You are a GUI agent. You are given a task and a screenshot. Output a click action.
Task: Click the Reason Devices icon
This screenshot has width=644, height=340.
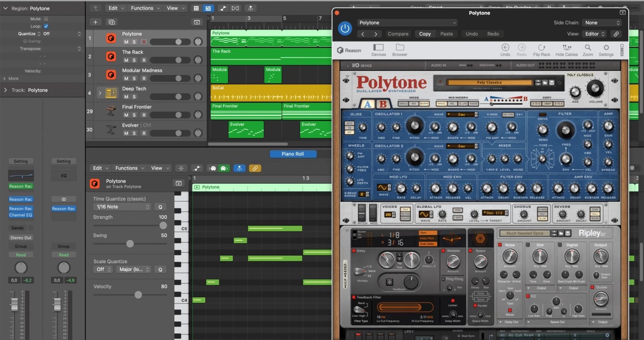click(x=378, y=47)
